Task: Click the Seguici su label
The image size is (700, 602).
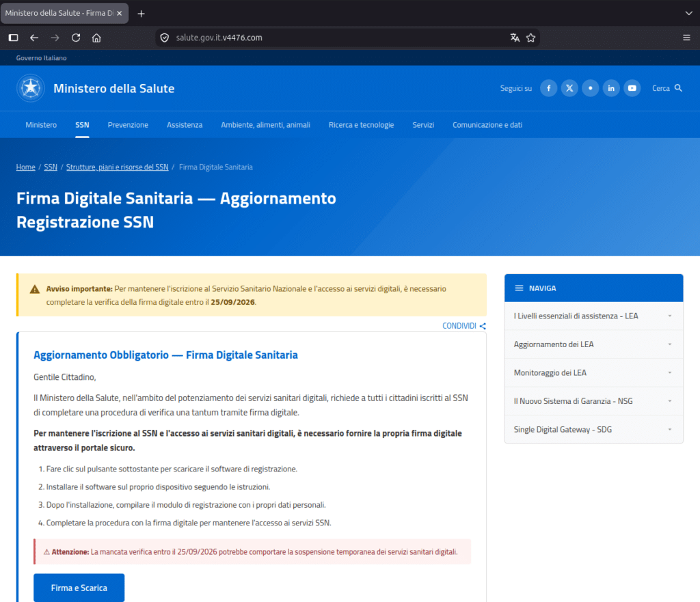Action: point(516,88)
